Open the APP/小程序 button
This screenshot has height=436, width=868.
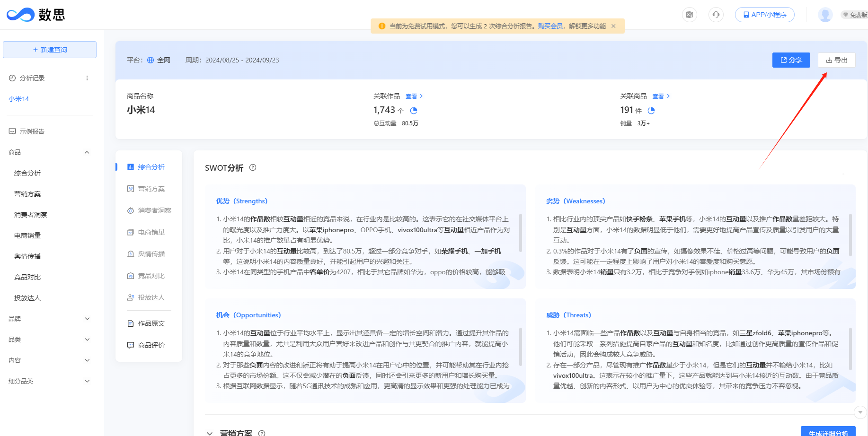765,15
